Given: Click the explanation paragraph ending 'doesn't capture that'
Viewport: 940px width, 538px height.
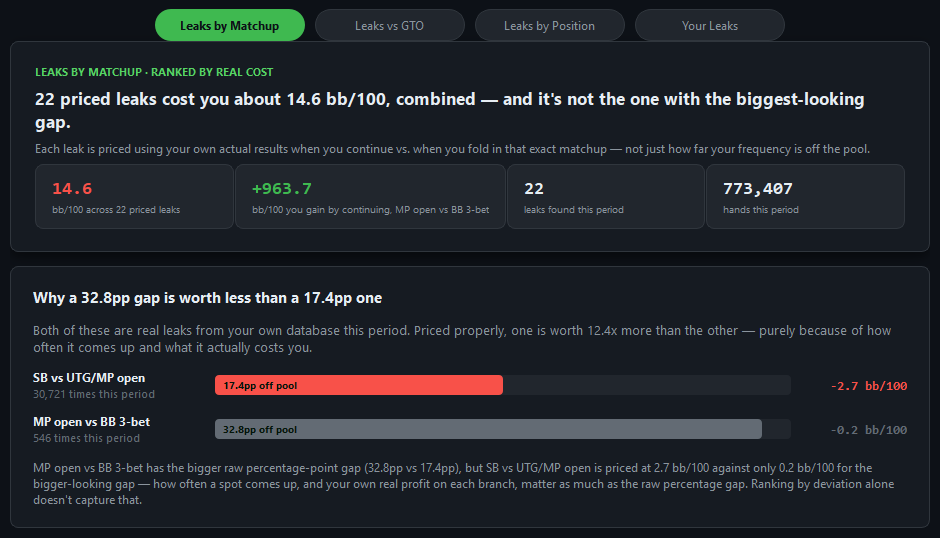Looking at the screenshot, I should point(463,483).
